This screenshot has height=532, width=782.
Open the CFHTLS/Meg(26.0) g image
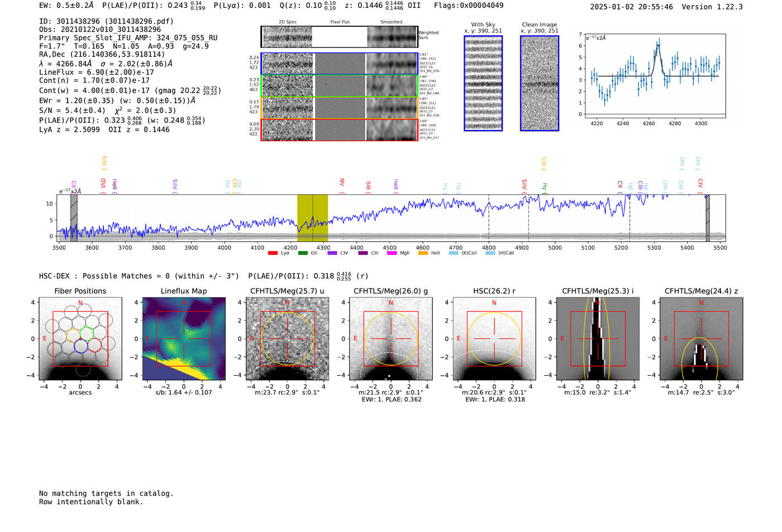pyautogui.click(x=390, y=339)
